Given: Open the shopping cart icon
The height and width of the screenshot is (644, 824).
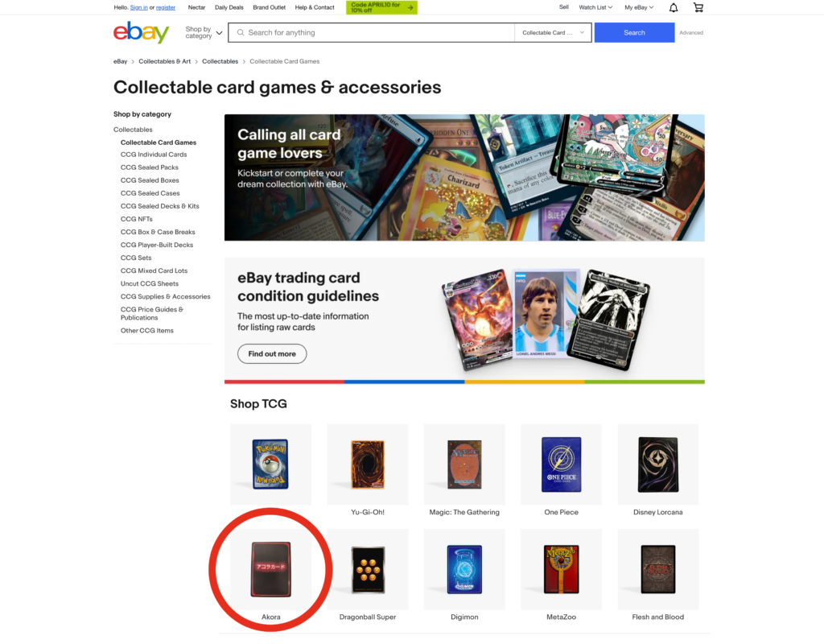Looking at the screenshot, I should [698, 7].
